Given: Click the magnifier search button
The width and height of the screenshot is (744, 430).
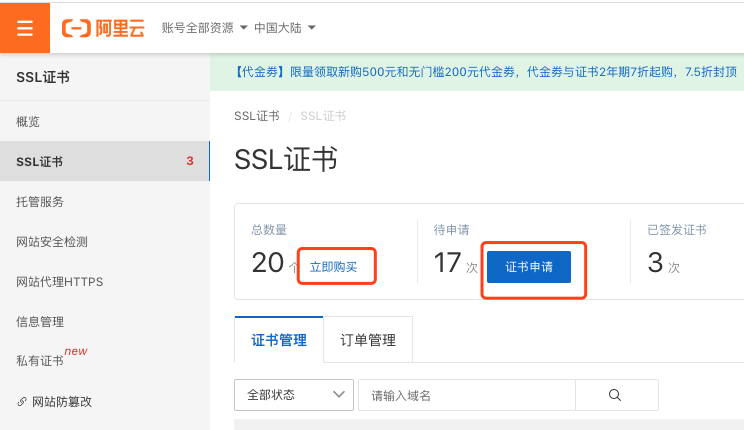Looking at the screenshot, I should click(x=616, y=395).
